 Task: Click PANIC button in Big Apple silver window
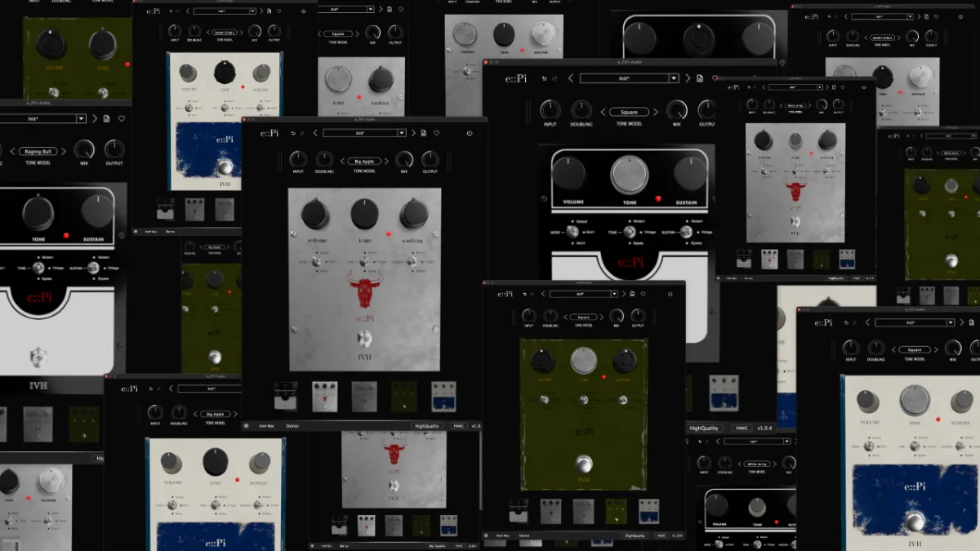tap(459, 426)
